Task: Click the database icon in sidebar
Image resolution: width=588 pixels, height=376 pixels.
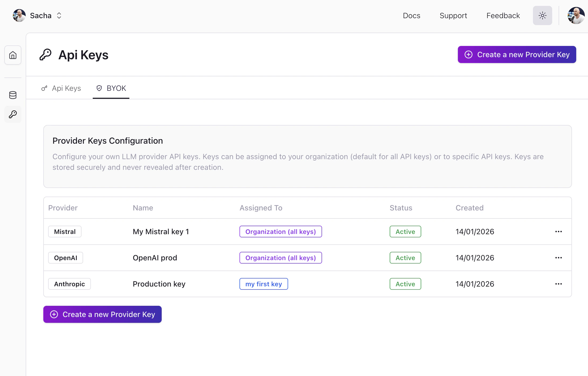Action: point(13,95)
